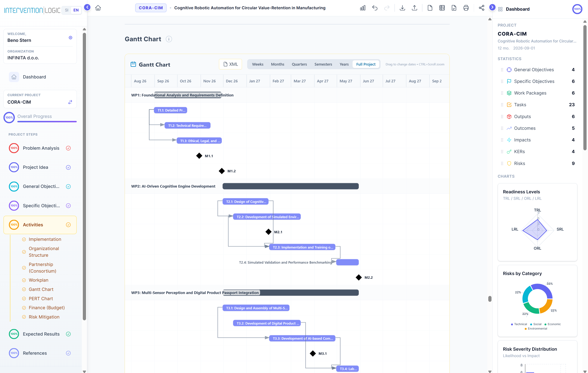Click the KERs statistic row
The image size is (588, 373).
point(537,151)
